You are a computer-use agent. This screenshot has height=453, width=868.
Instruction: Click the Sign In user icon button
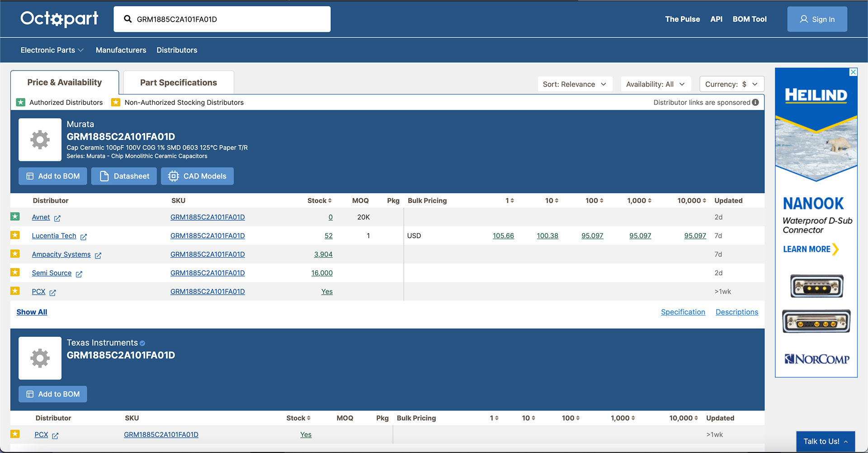coord(817,19)
